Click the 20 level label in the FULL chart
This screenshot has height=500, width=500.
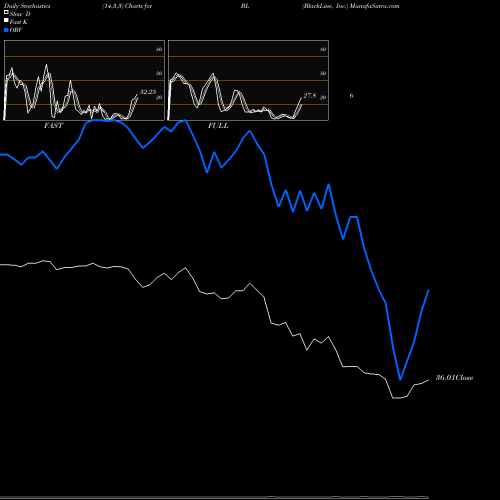coord(323,97)
